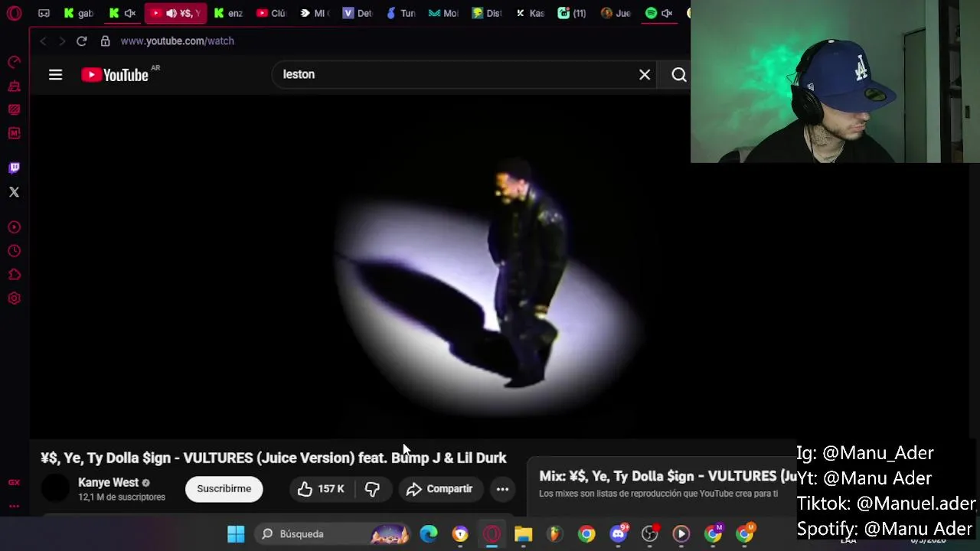The image size is (980, 551).
Task: Open the YouTube hamburger guide menu
Action: (55, 74)
